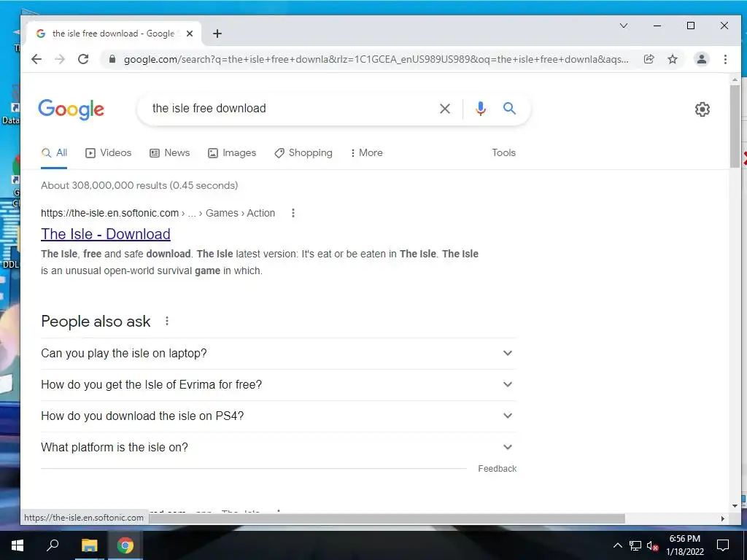The height and width of the screenshot is (560, 747).
Task: Click the Feedback link
Action: 497,469
